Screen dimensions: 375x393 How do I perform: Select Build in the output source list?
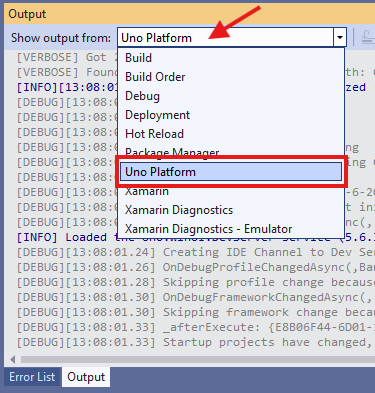[231, 58]
